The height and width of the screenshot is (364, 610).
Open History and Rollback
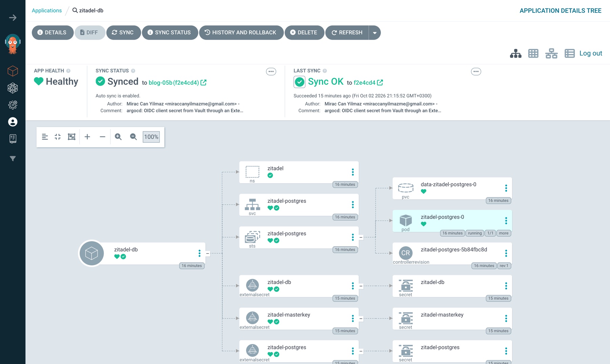point(241,33)
